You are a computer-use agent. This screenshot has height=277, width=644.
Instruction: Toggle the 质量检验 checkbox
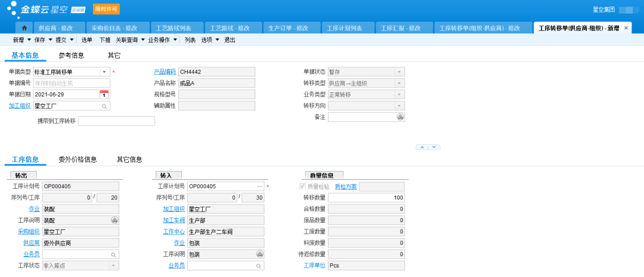pyautogui.click(x=303, y=186)
